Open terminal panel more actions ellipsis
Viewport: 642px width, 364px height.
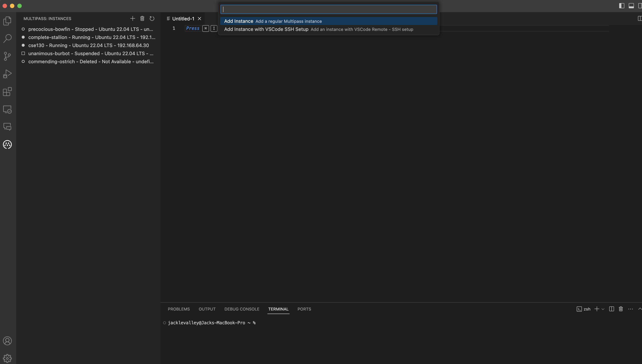pyautogui.click(x=630, y=309)
